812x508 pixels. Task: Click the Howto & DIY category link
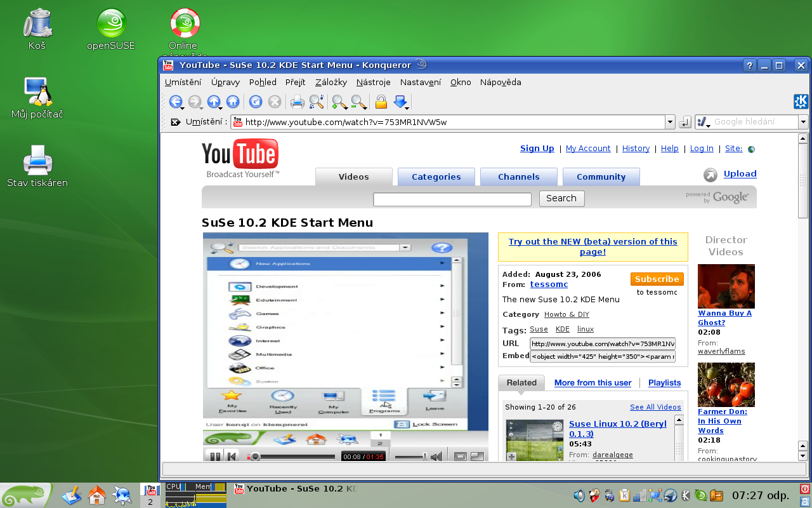pos(566,314)
